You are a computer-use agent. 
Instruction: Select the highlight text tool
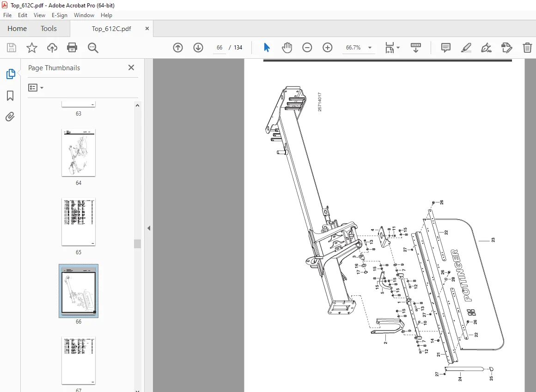[x=466, y=48]
